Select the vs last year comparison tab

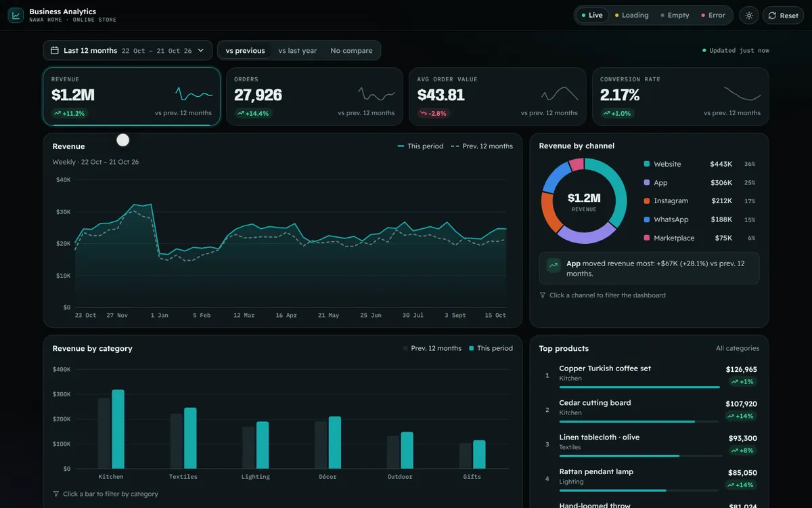click(x=298, y=51)
